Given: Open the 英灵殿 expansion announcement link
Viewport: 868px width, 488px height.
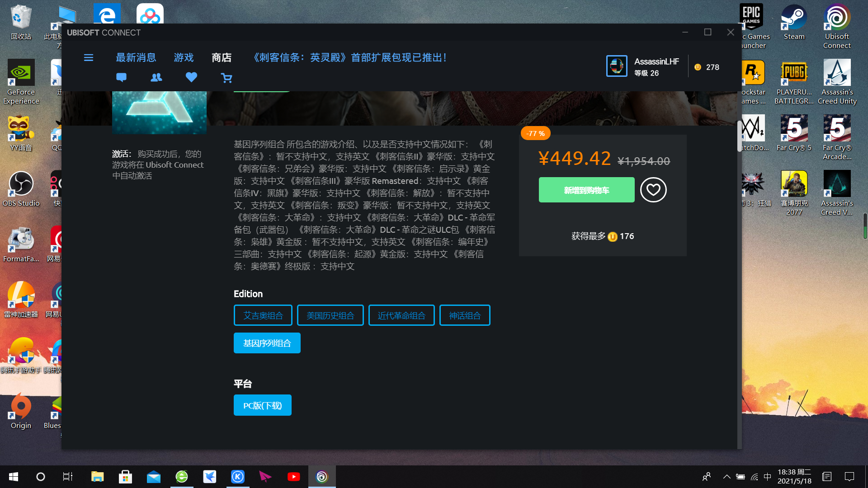Looking at the screenshot, I should (349, 57).
